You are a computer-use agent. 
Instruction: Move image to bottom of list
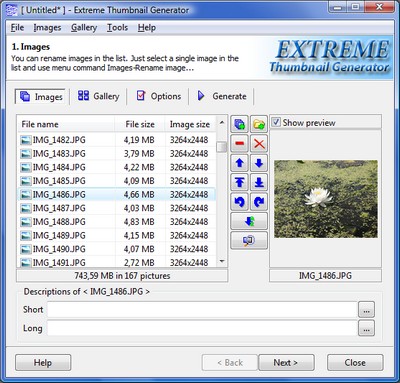pos(259,182)
